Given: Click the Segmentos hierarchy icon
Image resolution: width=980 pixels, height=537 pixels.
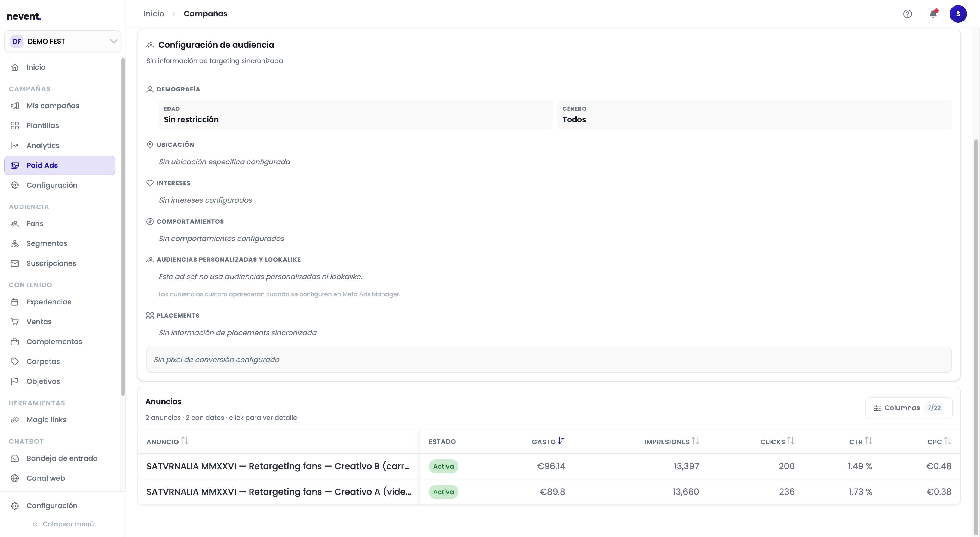Looking at the screenshot, I should click(x=15, y=243).
